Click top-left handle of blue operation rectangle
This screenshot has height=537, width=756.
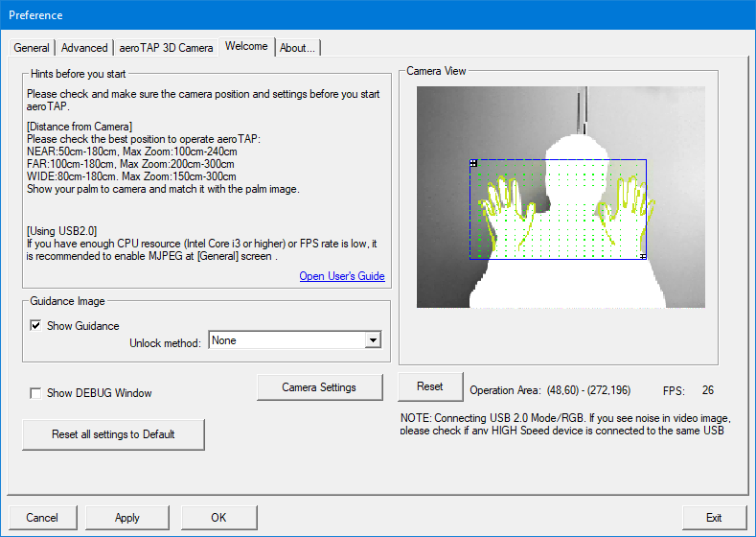[x=473, y=164]
